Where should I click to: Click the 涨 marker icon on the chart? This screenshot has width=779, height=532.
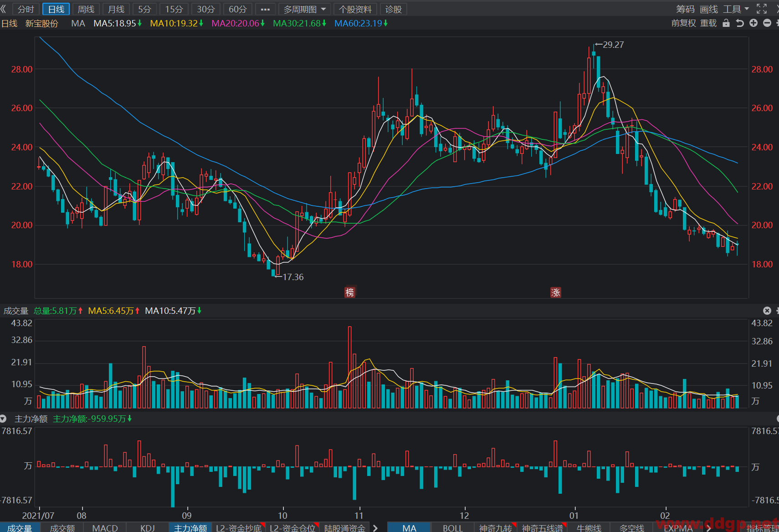click(556, 292)
